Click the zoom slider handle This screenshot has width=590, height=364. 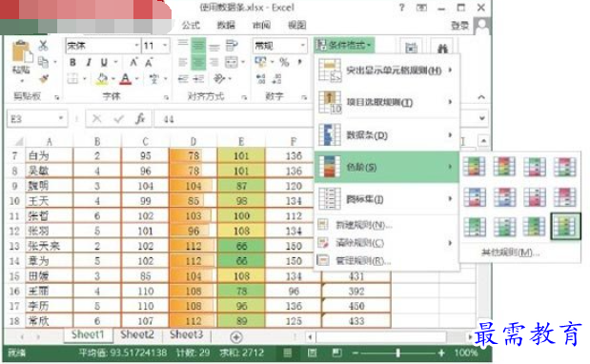click(397, 353)
